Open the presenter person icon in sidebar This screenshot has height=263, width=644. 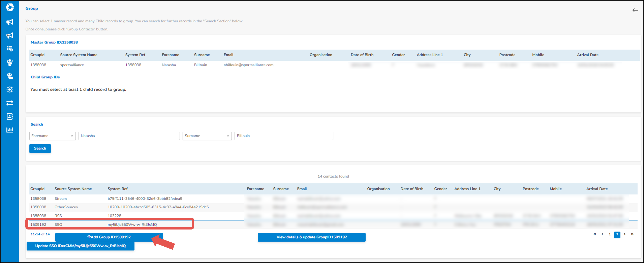click(x=9, y=76)
